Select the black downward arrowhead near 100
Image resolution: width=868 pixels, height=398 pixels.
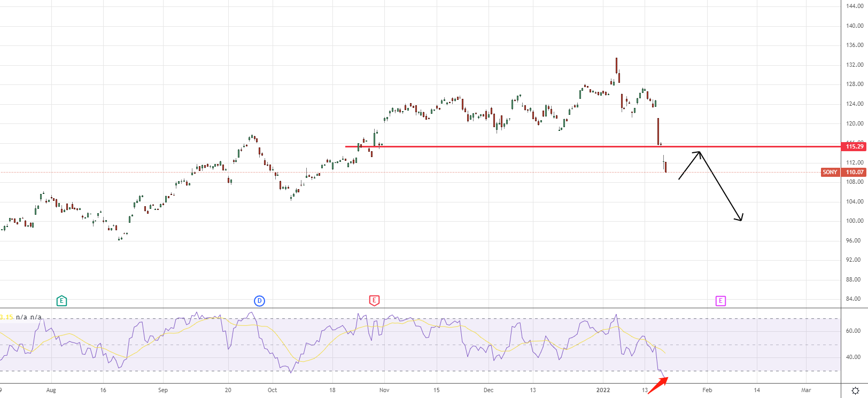[740, 218]
